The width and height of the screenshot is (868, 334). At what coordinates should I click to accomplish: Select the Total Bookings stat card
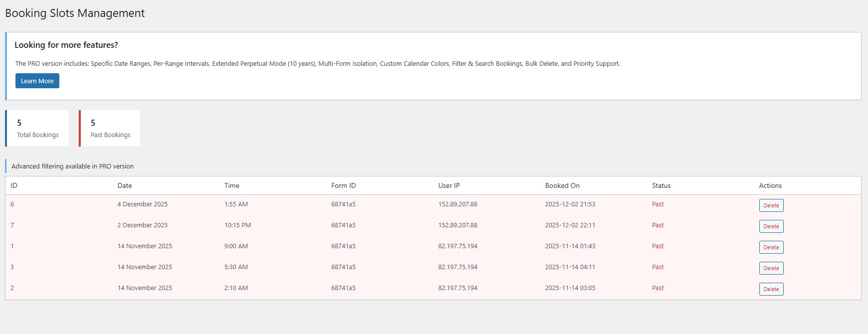coord(37,129)
